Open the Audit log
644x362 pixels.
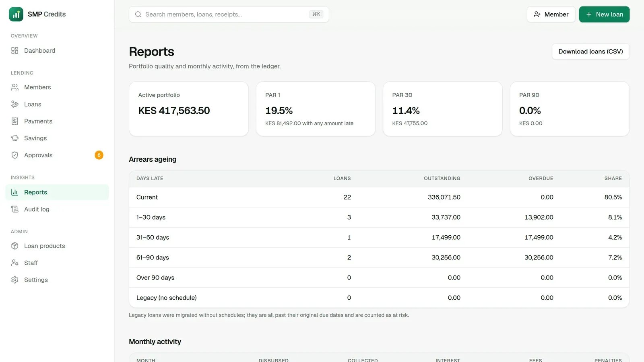[57, 209]
